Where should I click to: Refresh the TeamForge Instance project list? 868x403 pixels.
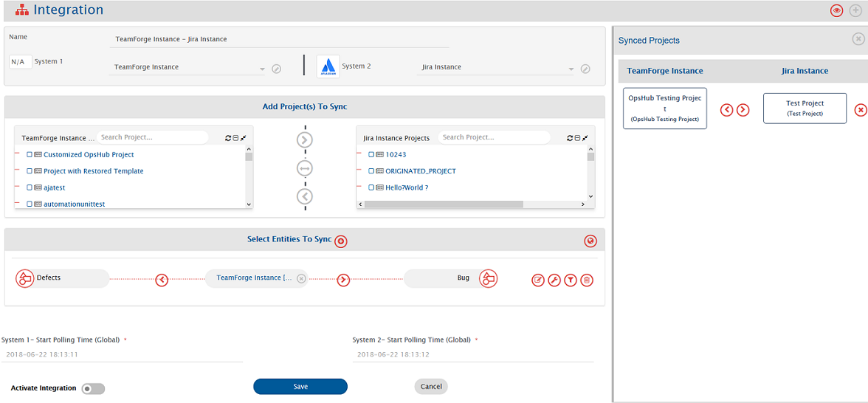[228, 138]
